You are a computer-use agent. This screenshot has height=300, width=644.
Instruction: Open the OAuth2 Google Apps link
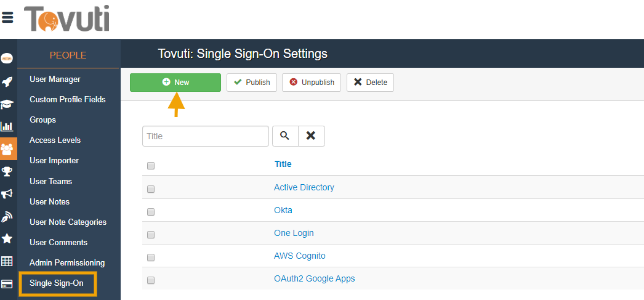click(314, 278)
